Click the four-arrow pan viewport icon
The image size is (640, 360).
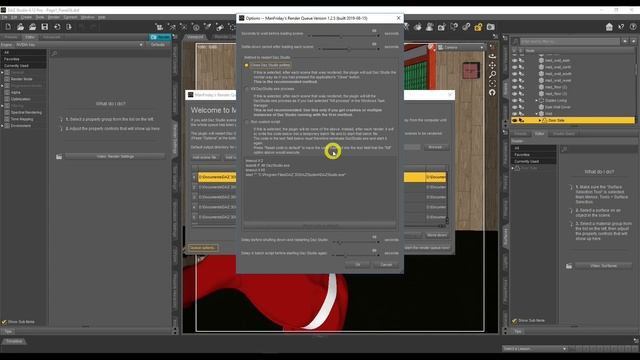click(x=492, y=65)
